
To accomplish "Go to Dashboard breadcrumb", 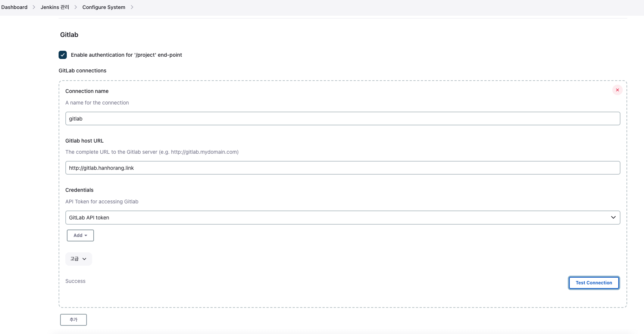I will tap(14, 7).
